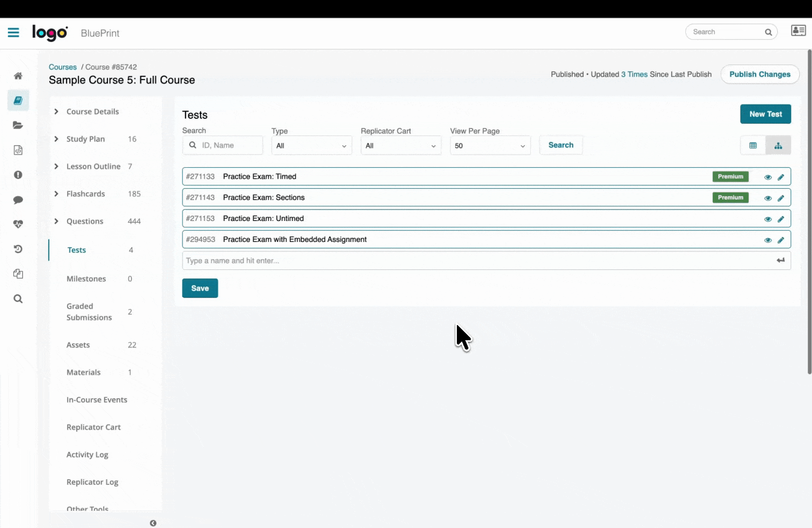Viewport: 812px width, 528px height.
Task: Go to Home via sidebar house icon
Action: pyautogui.click(x=18, y=76)
